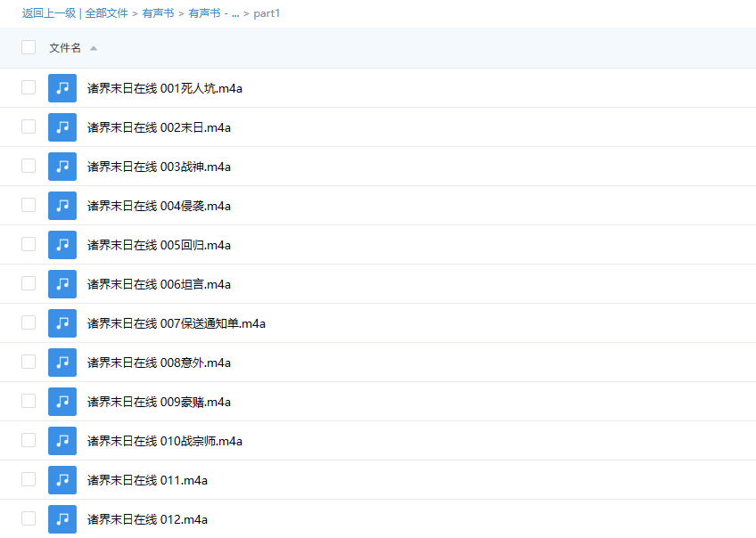This screenshot has height=538, width=756.
Task: Click the audio icon next to 009豪赌
Action: tap(62, 402)
